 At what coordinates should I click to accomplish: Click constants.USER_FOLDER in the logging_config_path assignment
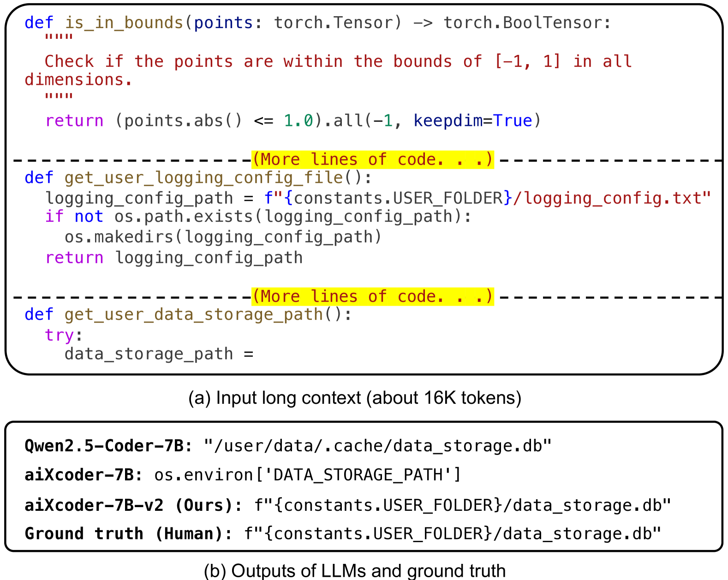(398, 198)
